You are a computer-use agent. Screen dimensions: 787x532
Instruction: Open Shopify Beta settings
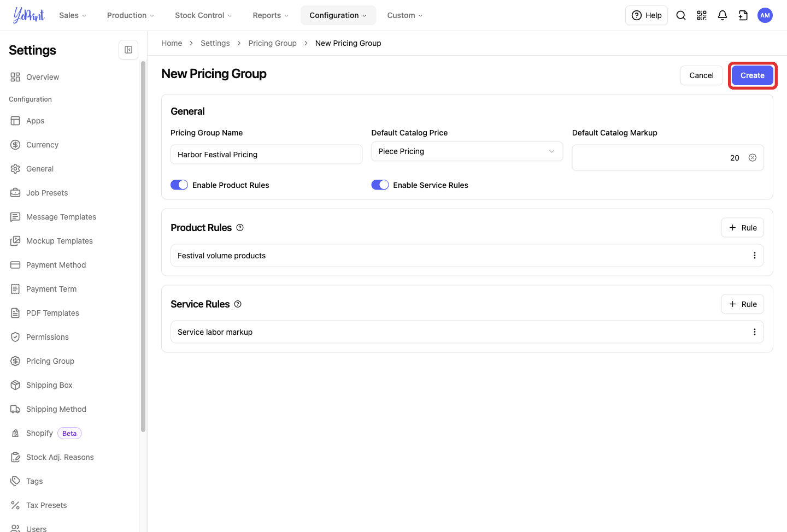46,433
